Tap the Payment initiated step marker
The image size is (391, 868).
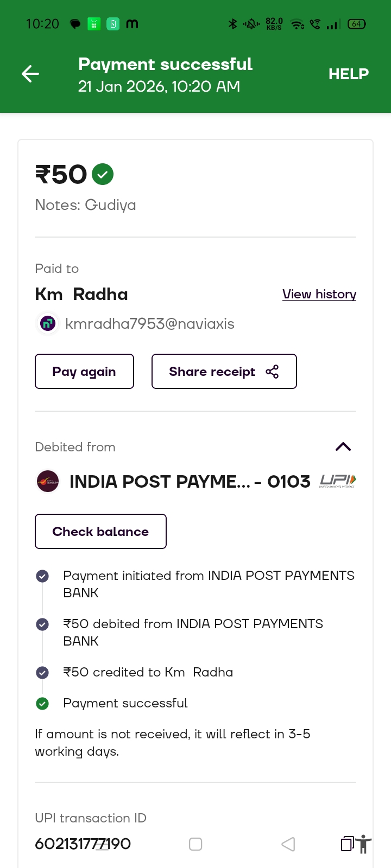click(42, 576)
